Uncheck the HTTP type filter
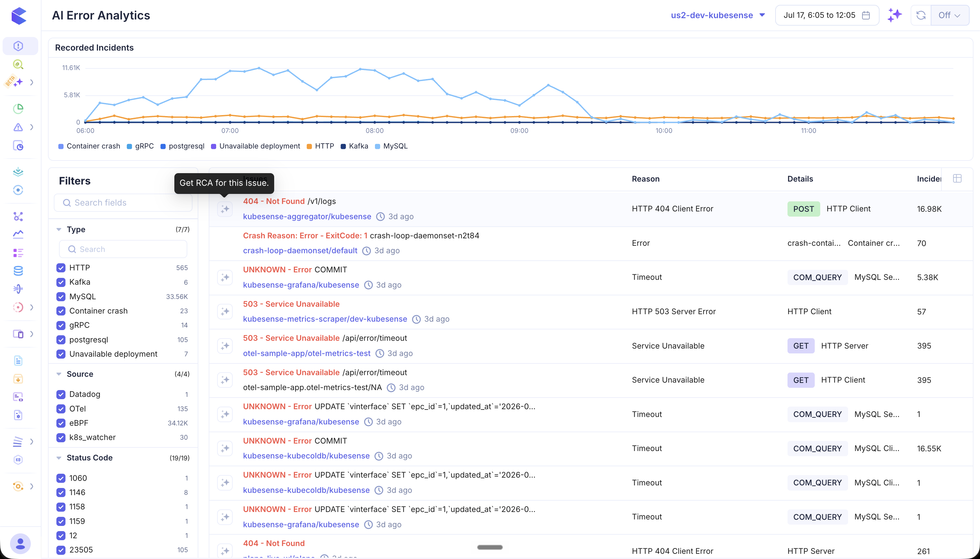The height and width of the screenshot is (559, 980). (x=61, y=268)
